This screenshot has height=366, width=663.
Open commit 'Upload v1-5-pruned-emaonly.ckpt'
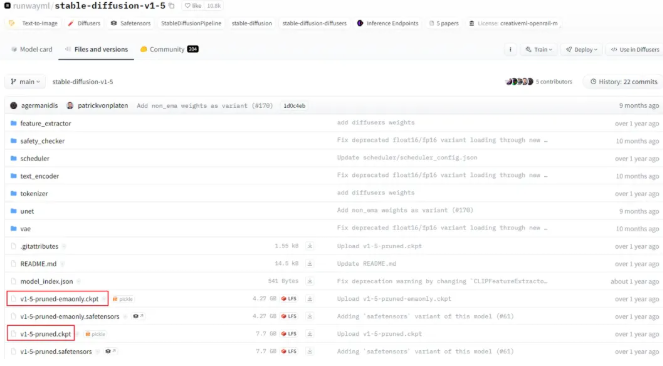coord(394,299)
